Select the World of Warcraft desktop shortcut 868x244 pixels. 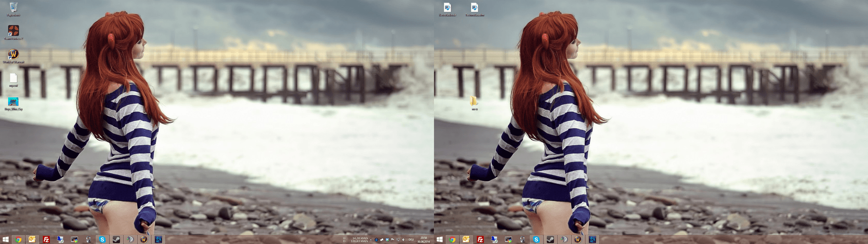(x=14, y=55)
